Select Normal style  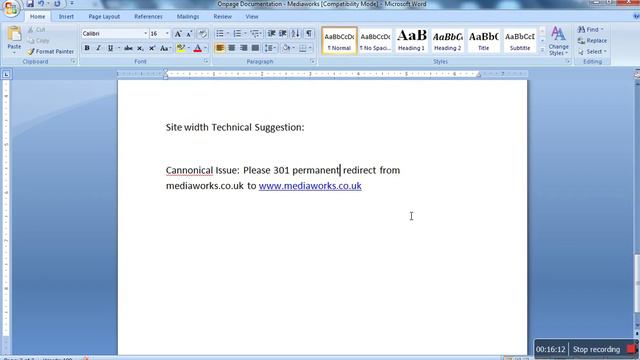click(x=339, y=41)
